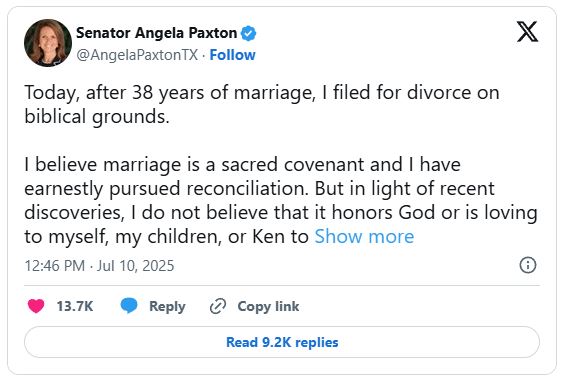The width and height of the screenshot is (565, 383).
Task: Open the circled info icon near timestamp
Action: (528, 265)
